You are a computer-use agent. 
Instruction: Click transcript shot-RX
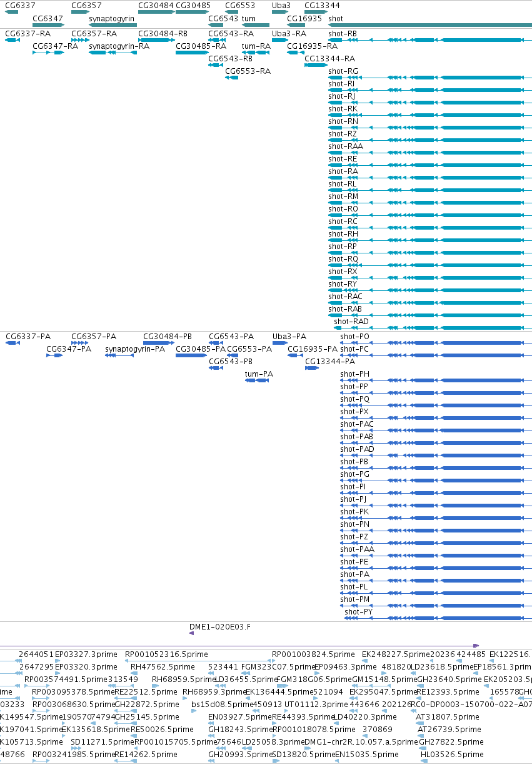tap(343, 271)
